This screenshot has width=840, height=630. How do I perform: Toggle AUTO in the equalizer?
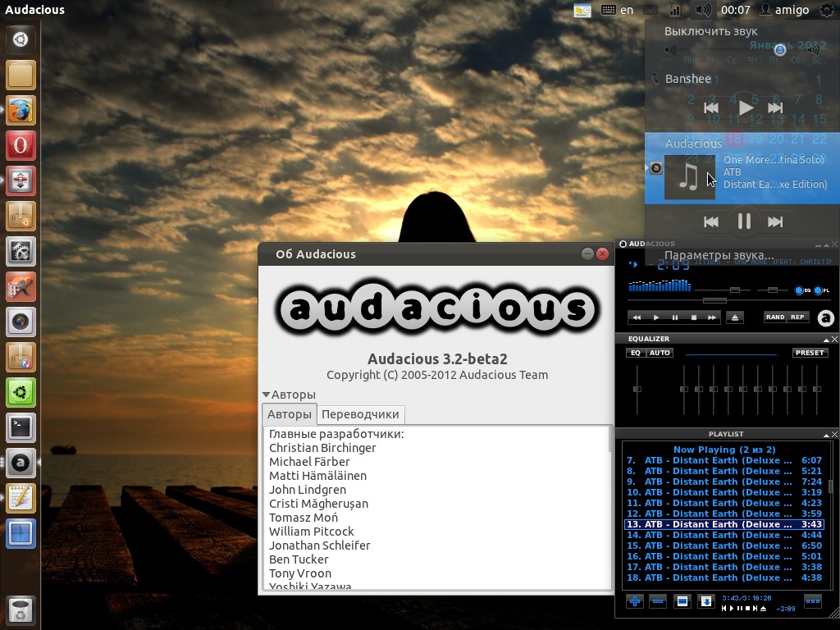click(x=660, y=353)
